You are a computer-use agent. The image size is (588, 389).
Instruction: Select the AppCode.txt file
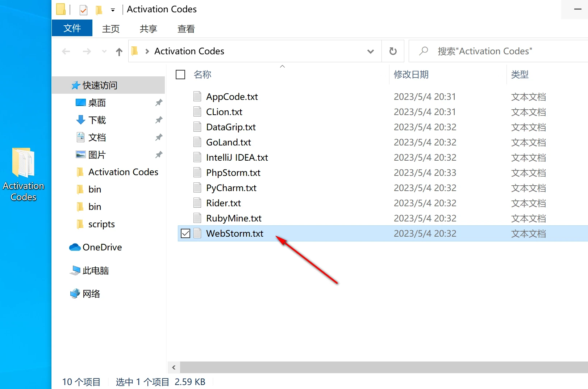(x=232, y=97)
